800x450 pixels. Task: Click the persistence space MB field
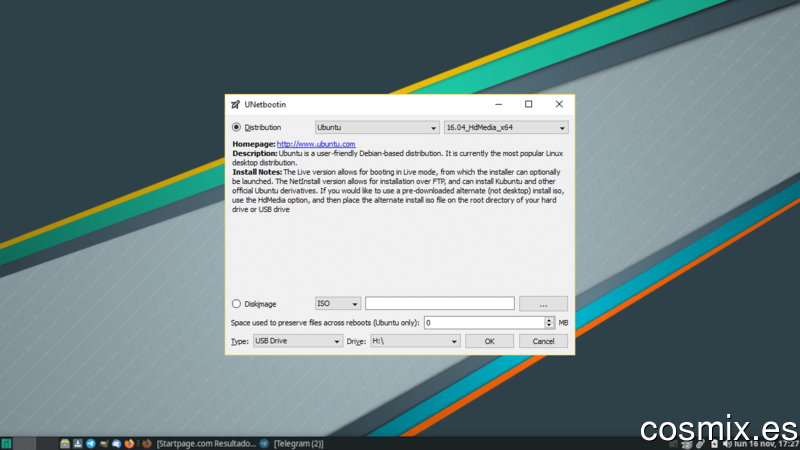click(484, 322)
